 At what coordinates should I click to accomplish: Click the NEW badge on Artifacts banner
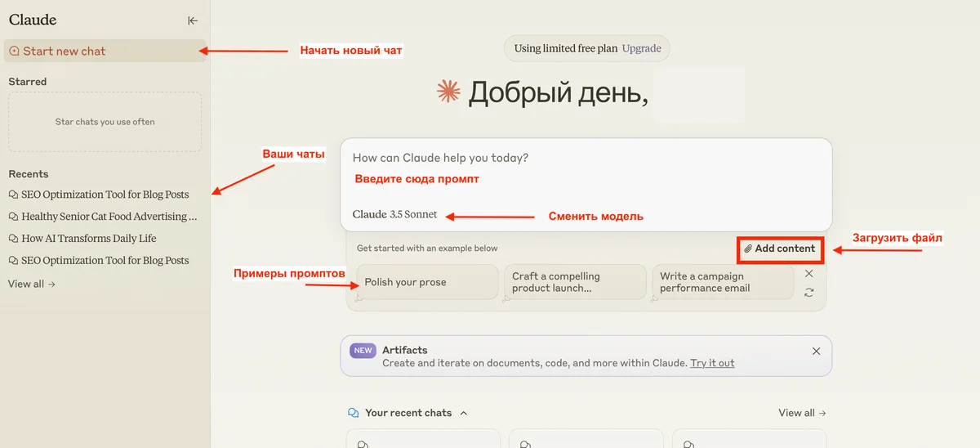click(363, 351)
